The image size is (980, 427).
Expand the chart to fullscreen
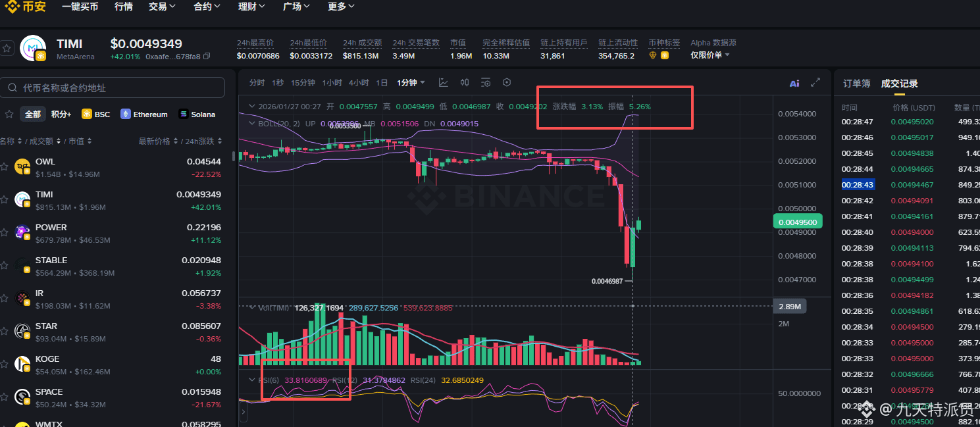tap(815, 82)
